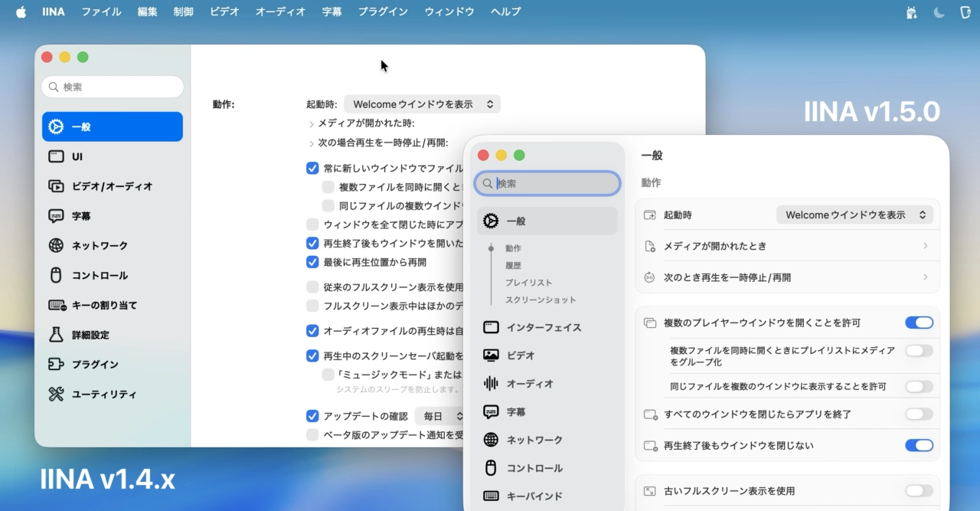Toggle 複数のプレイヤーウインドウを開くことを許可 switch
980x511 pixels.
point(920,323)
